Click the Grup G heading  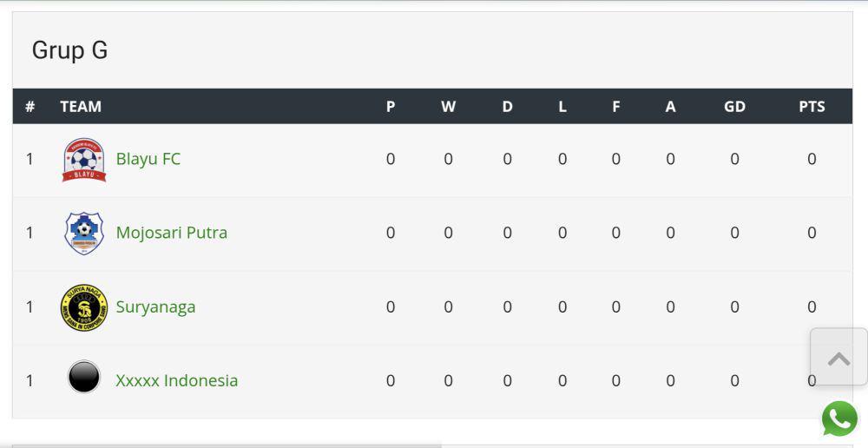click(x=69, y=49)
